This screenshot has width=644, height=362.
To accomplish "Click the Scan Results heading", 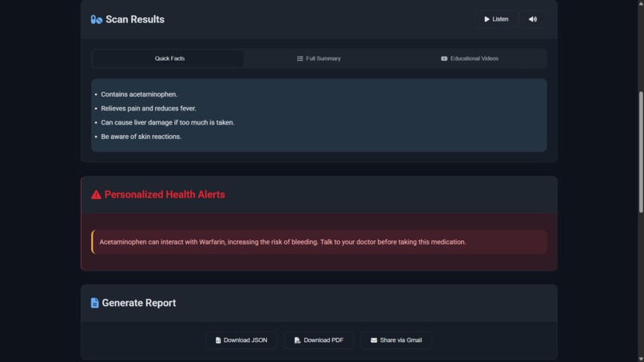I will 135,19.
